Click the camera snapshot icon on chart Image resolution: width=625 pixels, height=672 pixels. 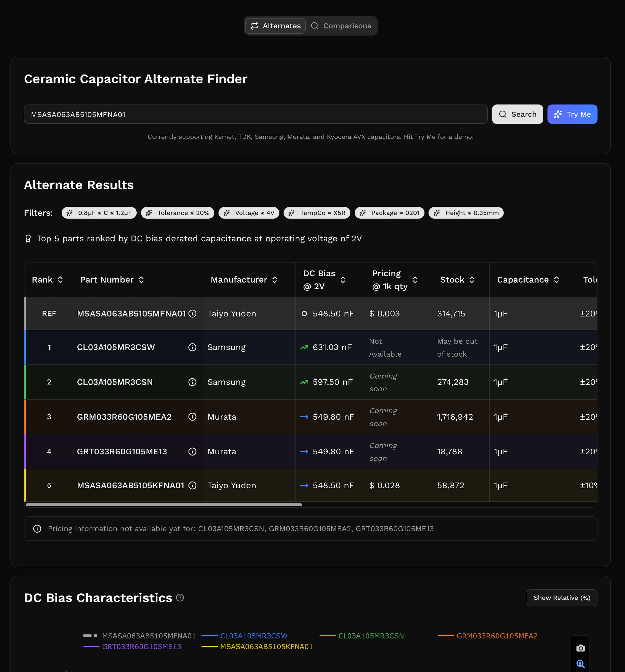[x=580, y=648]
